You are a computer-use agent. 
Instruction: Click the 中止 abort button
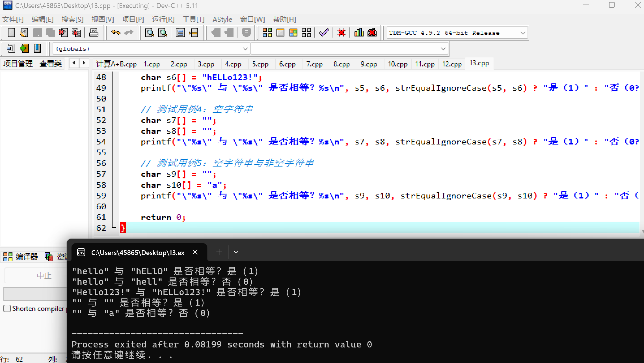[44, 275]
